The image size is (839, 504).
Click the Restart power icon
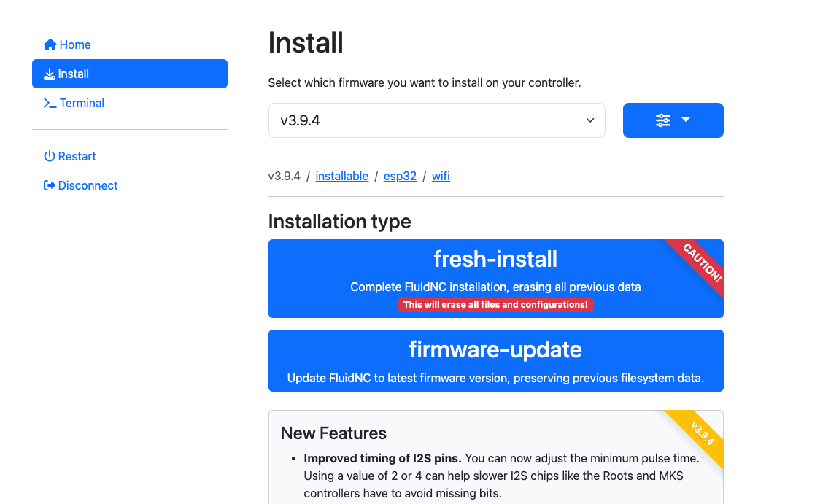coord(50,157)
